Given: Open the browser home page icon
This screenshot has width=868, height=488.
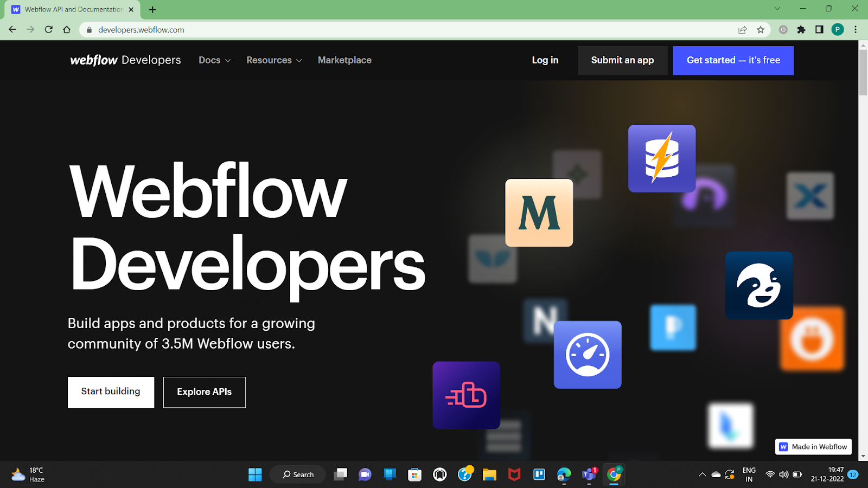Looking at the screenshot, I should pyautogui.click(x=67, y=29).
